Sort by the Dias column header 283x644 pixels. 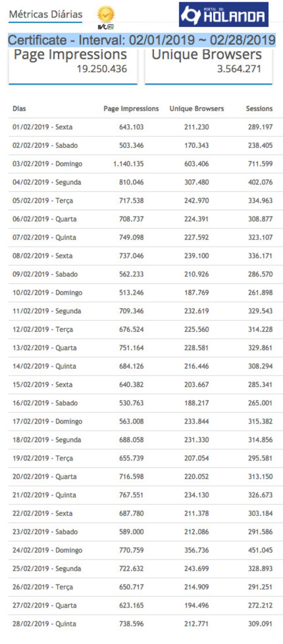(19, 109)
